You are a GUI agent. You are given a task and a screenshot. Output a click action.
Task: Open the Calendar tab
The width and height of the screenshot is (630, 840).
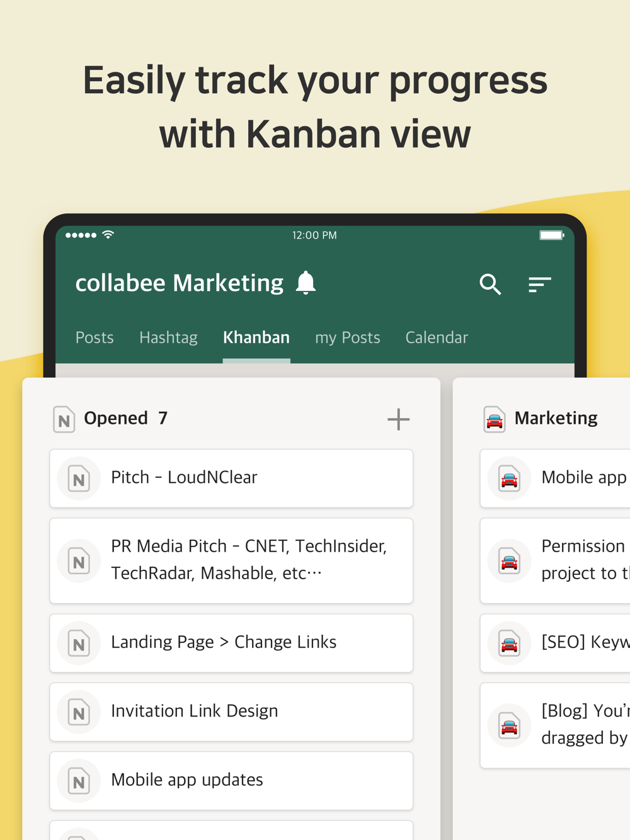click(437, 338)
